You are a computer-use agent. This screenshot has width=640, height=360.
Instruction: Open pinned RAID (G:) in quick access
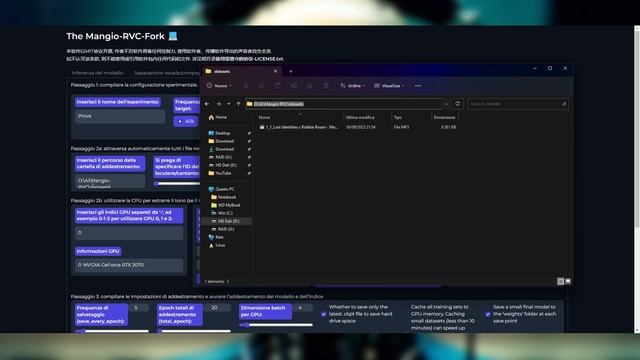click(x=220, y=157)
